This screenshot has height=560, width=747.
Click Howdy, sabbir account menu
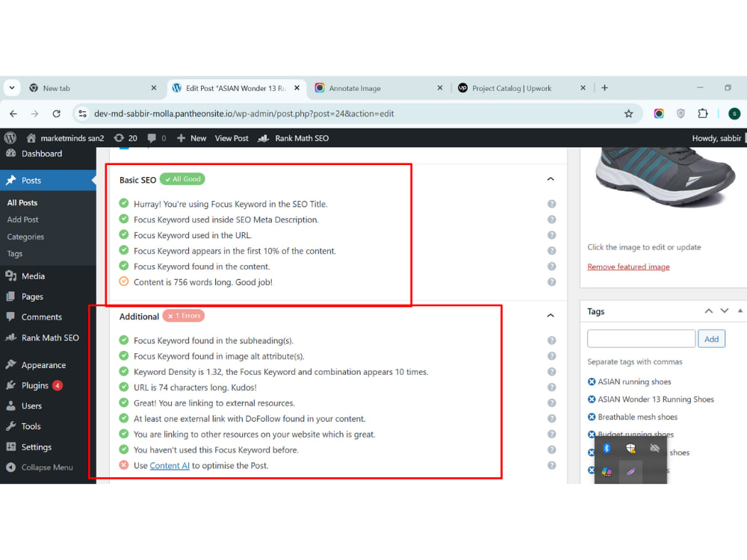point(716,138)
